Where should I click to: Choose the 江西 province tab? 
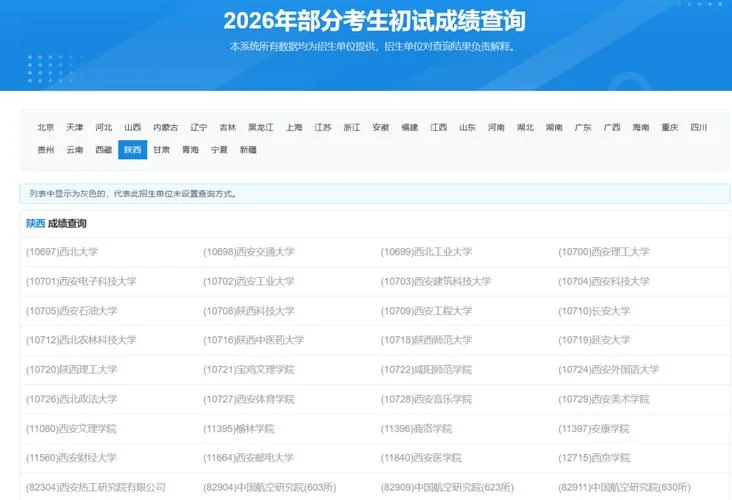pyautogui.click(x=439, y=127)
